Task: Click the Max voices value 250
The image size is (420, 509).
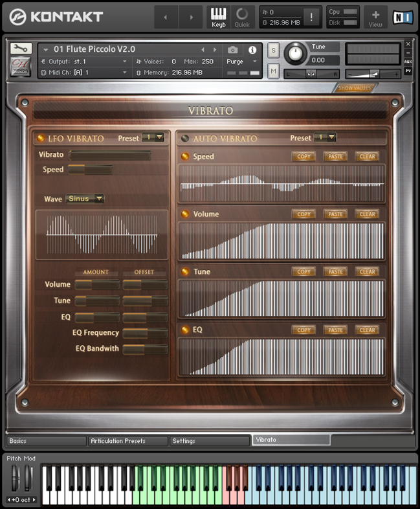Action: click(207, 62)
